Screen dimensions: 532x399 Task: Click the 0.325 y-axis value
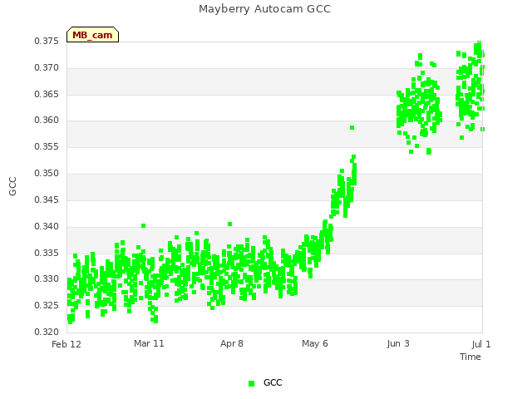[47, 305]
